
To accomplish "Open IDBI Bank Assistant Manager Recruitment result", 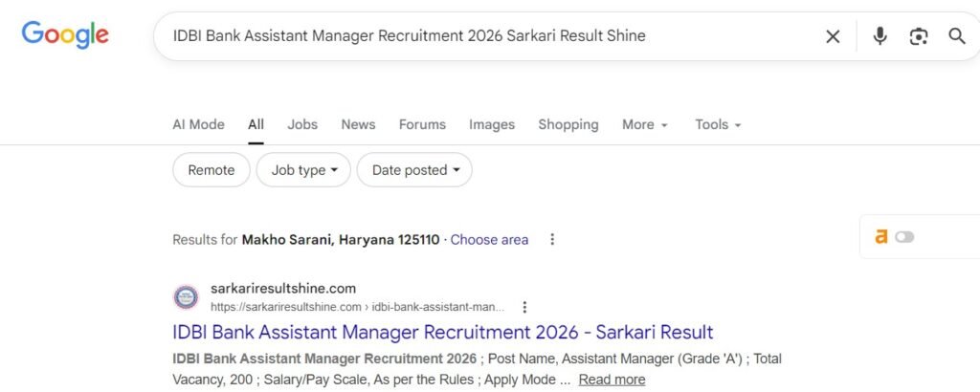I will coord(442,333).
